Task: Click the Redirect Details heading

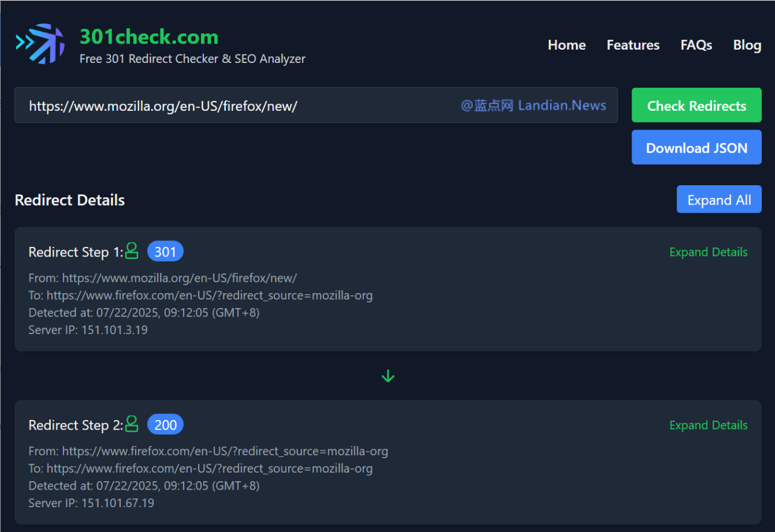Action: pyautogui.click(x=70, y=200)
